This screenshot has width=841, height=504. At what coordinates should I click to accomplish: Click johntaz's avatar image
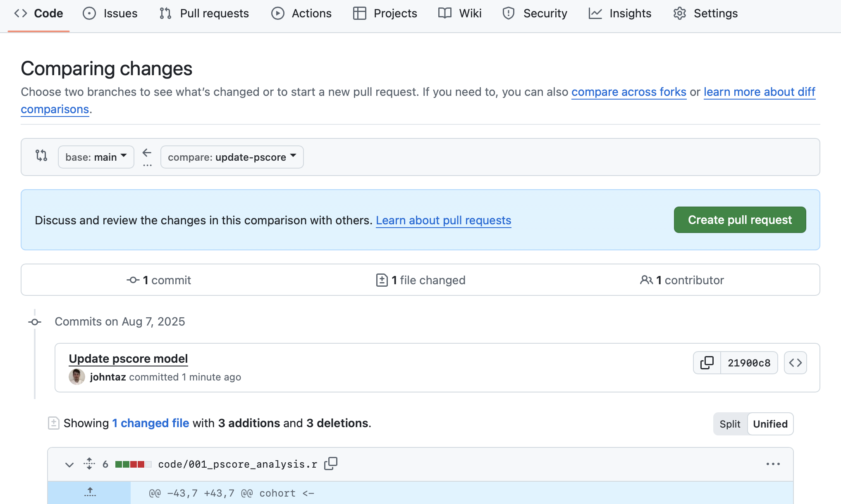pyautogui.click(x=76, y=377)
